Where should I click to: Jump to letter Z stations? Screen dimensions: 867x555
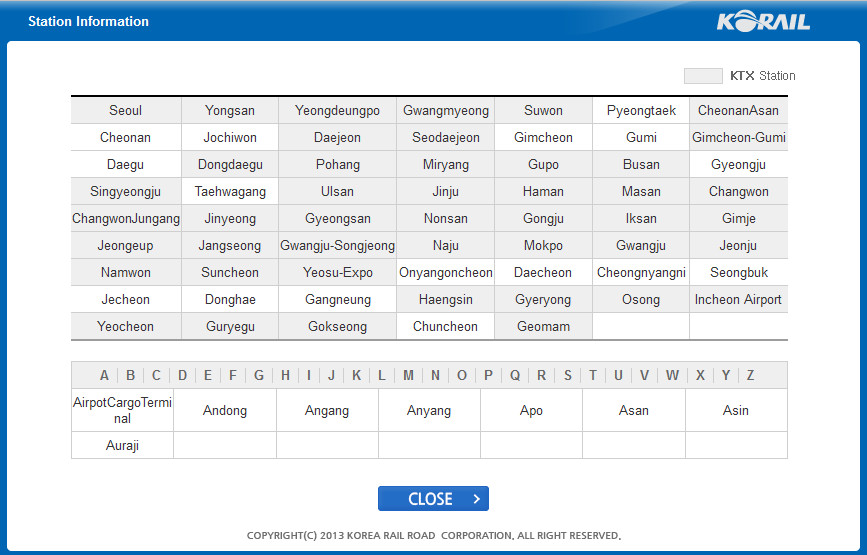[x=750, y=376]
